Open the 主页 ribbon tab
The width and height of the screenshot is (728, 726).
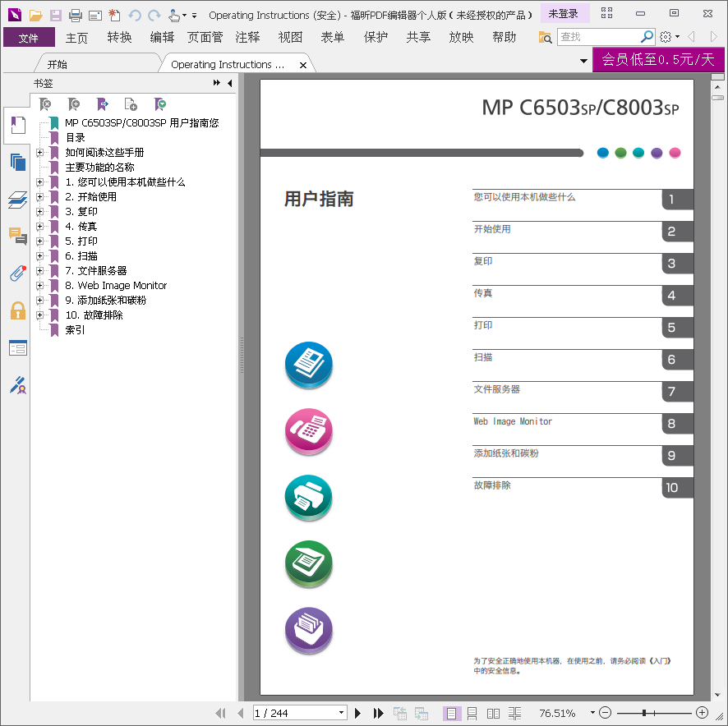76,37
